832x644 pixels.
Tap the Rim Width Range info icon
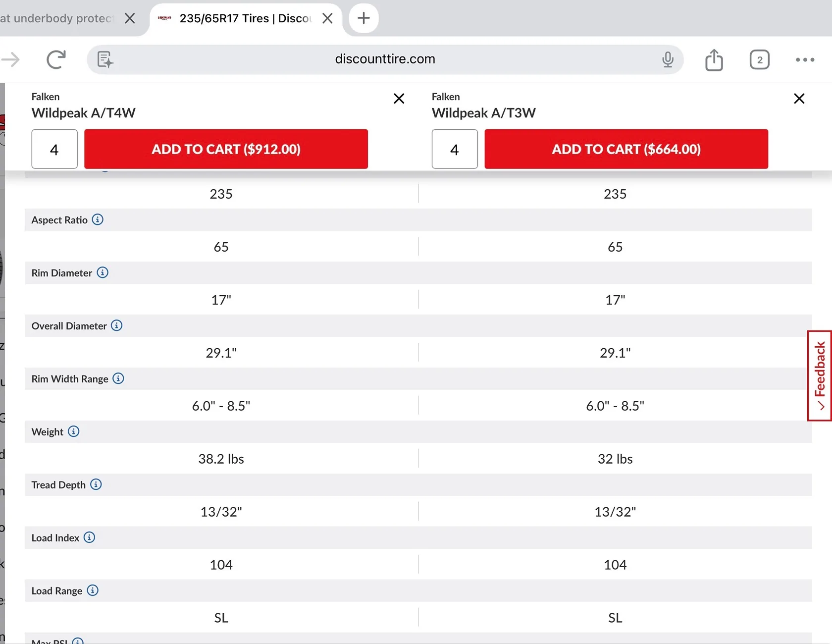pos(118,378)
